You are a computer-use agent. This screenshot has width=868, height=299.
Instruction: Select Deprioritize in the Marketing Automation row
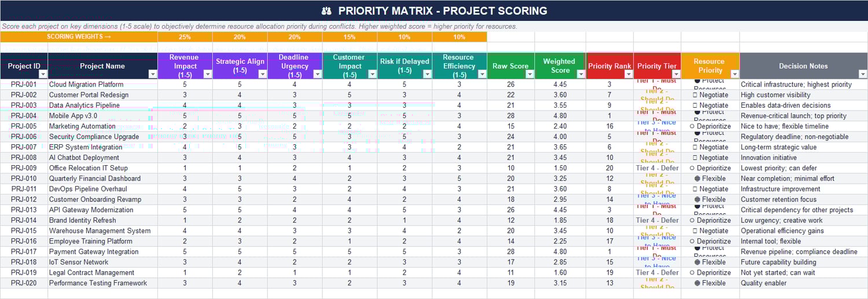click(710, 126)
